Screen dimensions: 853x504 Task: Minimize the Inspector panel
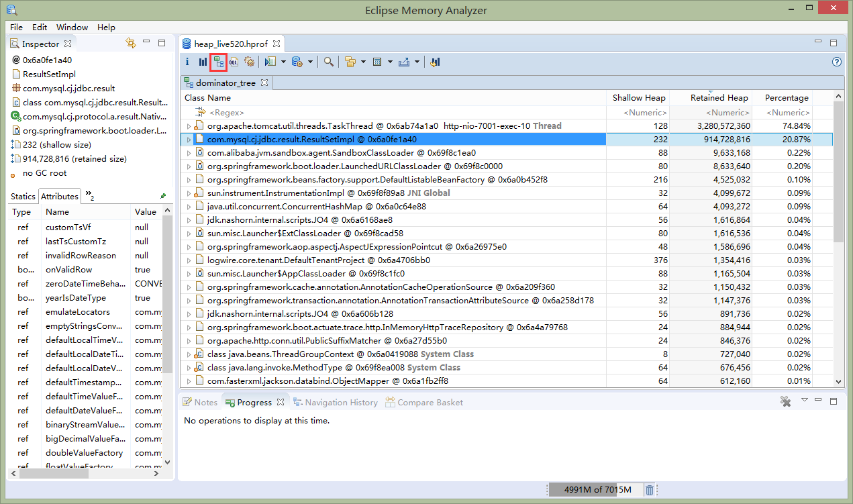pos(147,42)
